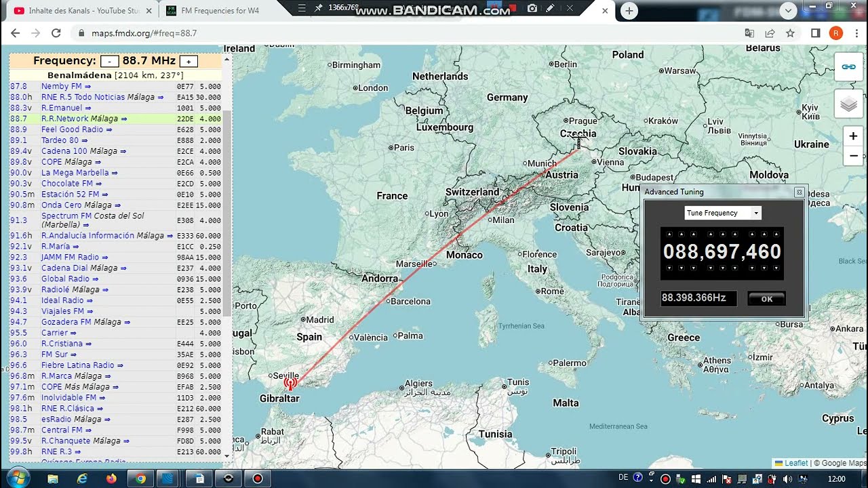Decrement the 100 kHz digit in Advanced Tuning
This screenshot has height=488, width=868.
[x=711, y=268]
